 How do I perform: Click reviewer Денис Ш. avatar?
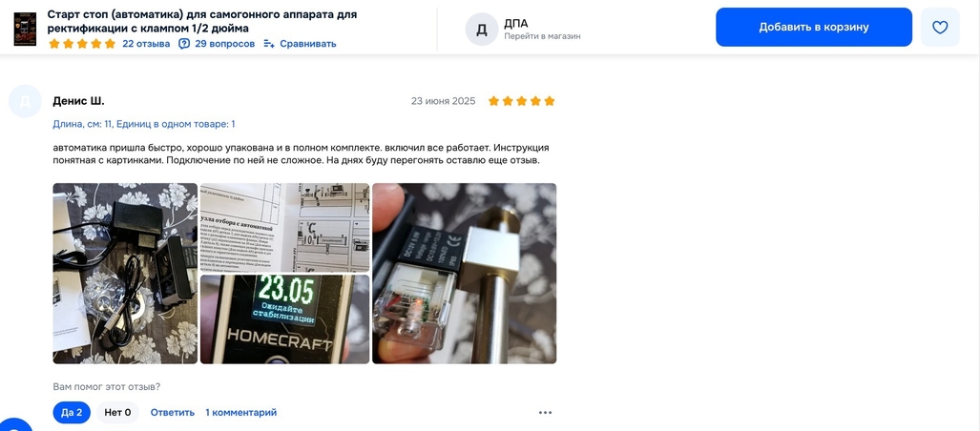click(25, 101)
